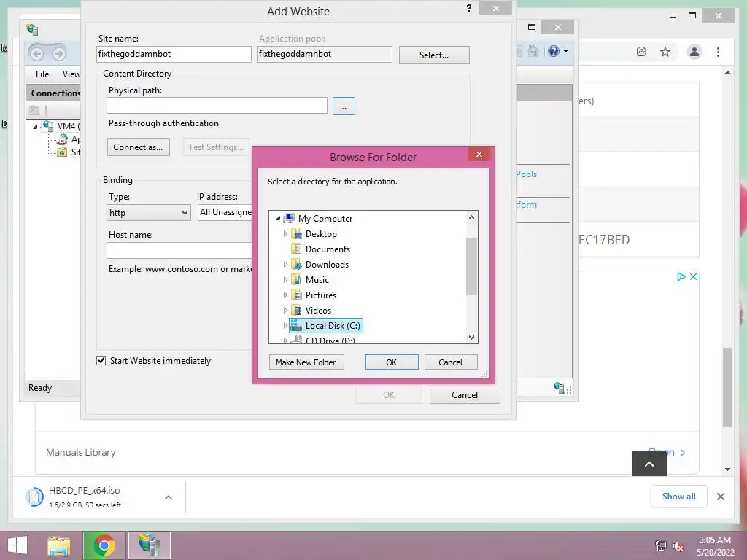This screenshot has height=560, width=747.
Task: Open the Chrome profile avatar icon
Action: click(694, 52)
